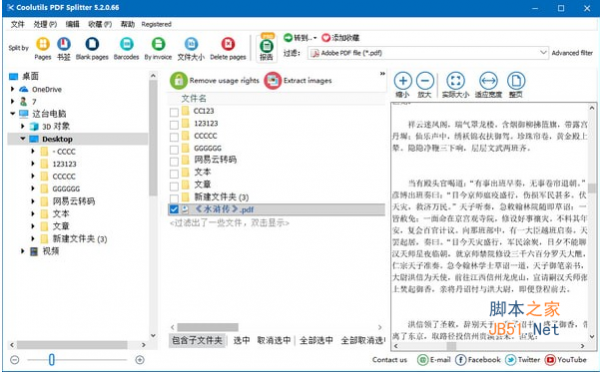Check the GGGGGG folder checkbox in file list

[174, 149]
